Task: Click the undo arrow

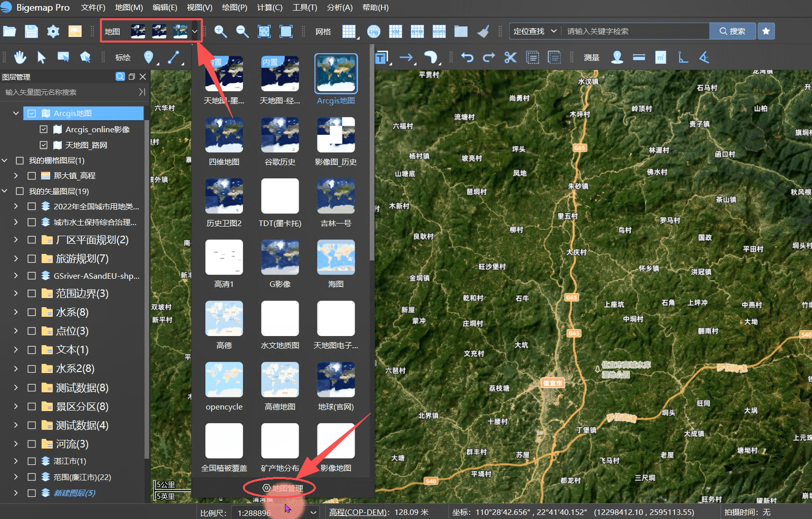Action: point(467,57)
